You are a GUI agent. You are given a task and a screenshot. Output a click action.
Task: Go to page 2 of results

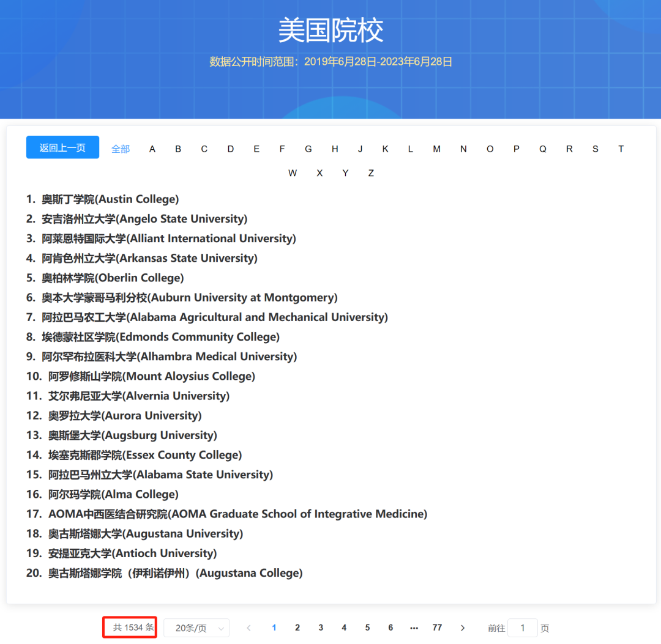[297, 627]
